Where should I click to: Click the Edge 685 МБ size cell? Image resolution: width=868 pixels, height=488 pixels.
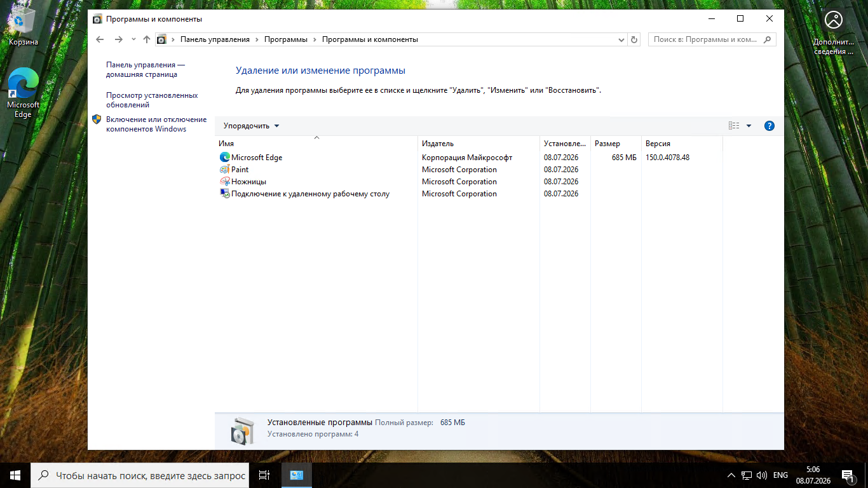pos(624,158)
